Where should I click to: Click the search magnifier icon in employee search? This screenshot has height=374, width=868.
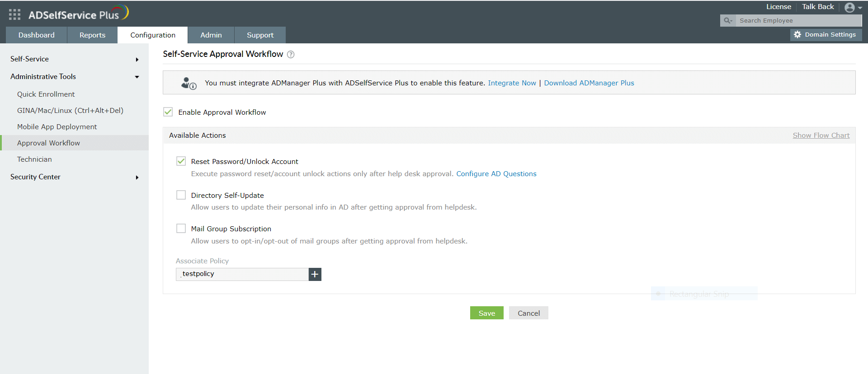(x=727, y=21)
